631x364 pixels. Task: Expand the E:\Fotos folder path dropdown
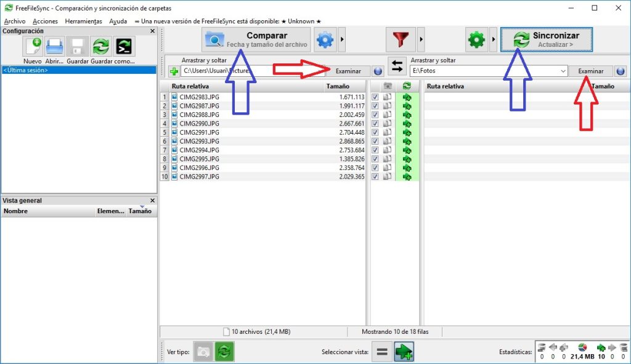[x=563, y=71]
